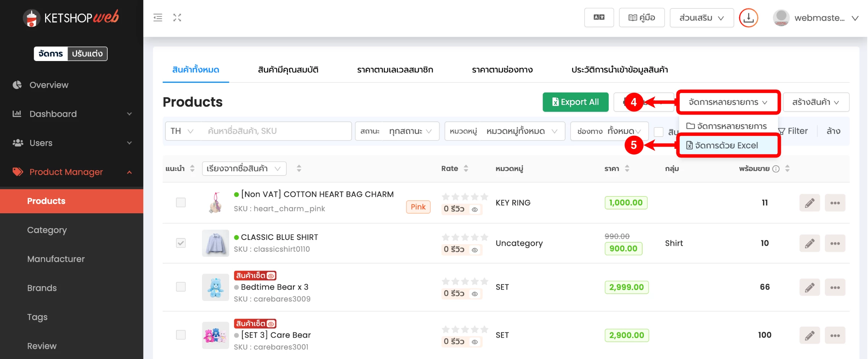The width and height of the screenshot is (868, 359).
Task: Click review eye icon for COTTON HEART BAG CHARM
Action: 475,209
